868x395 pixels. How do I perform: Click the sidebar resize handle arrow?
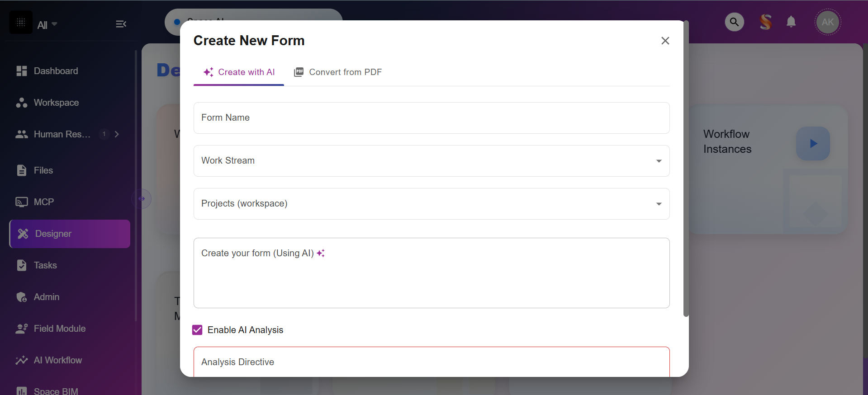click(x=142, y=199)
